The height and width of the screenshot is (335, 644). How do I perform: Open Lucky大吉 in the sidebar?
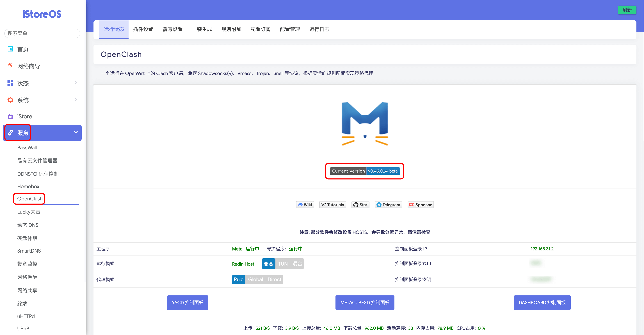coord(29,212)
